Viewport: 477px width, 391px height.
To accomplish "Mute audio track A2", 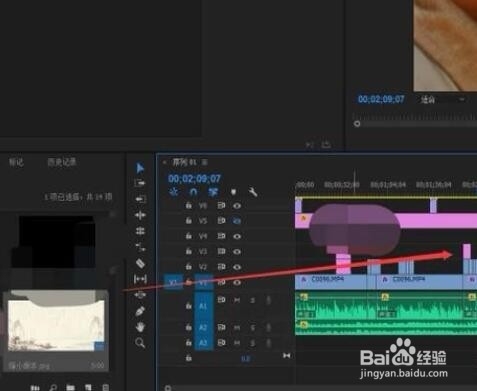I will 237,328.
